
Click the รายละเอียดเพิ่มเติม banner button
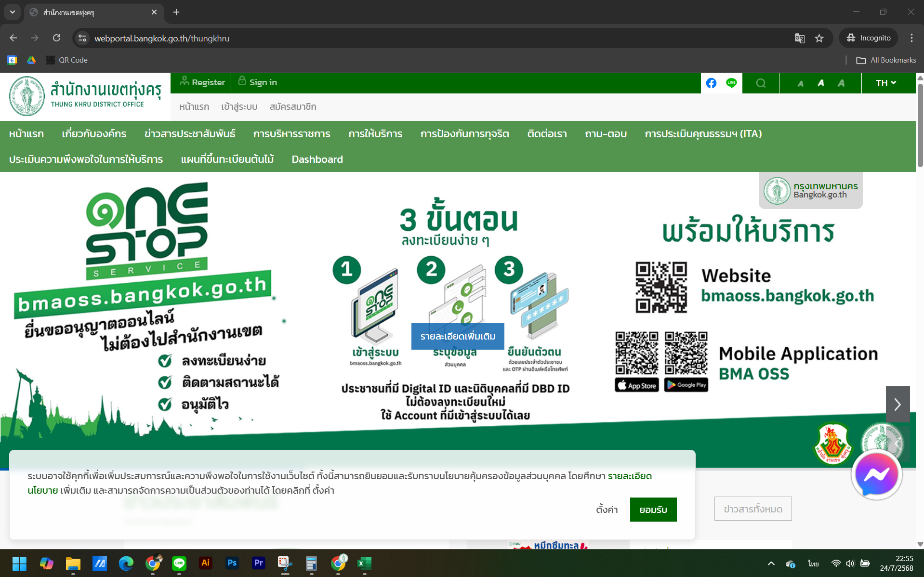458,336
